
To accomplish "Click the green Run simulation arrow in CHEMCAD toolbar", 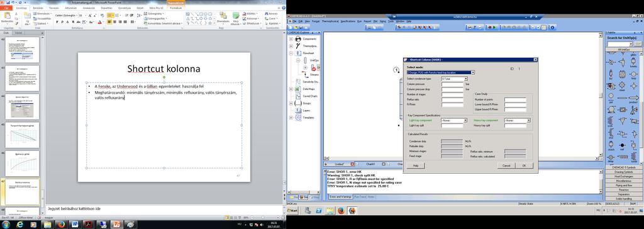I will (494, 28).
